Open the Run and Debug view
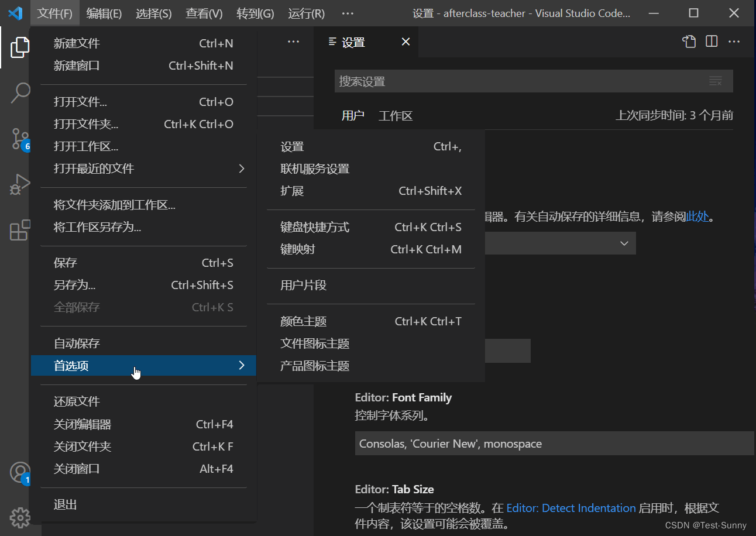The height and width of the screenshot is (536, 756). point(20,184)
